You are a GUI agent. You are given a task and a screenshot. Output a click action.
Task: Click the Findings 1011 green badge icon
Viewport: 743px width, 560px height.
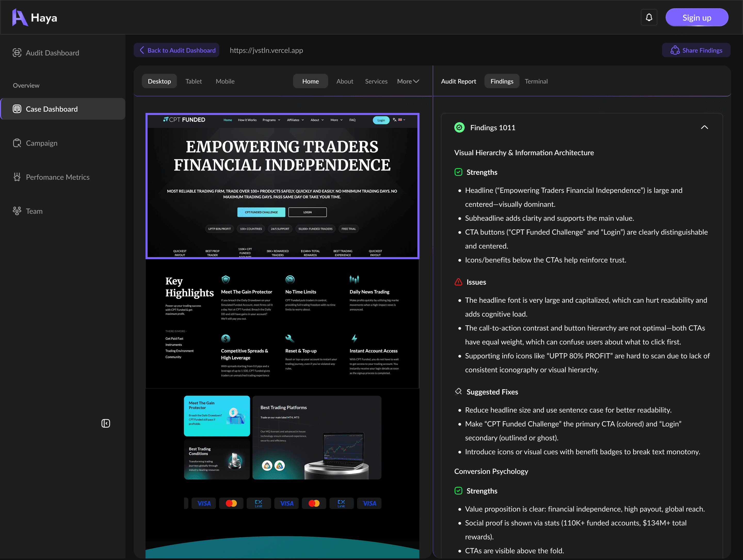(x=459, y=128)
